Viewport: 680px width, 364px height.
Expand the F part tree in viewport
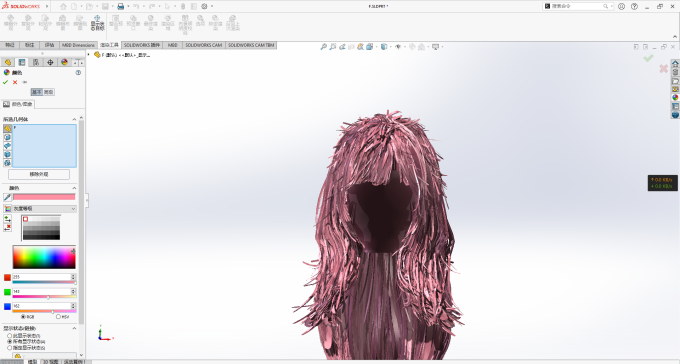(89, 55)
